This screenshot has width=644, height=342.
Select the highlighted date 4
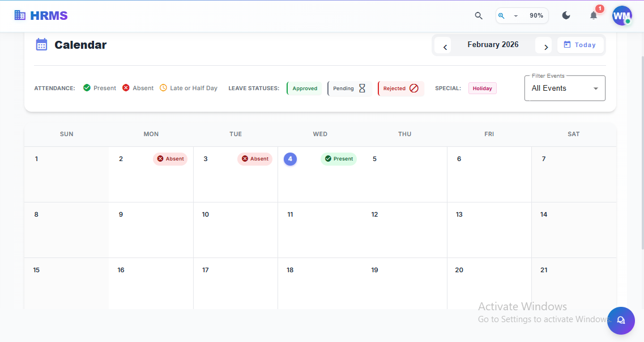click(290, 159)
